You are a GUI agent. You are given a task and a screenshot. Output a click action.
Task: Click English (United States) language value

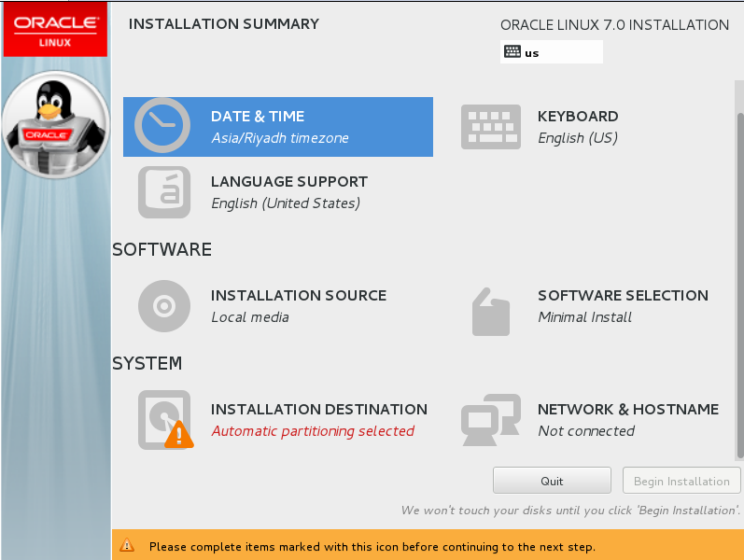(x=286, y=203)
